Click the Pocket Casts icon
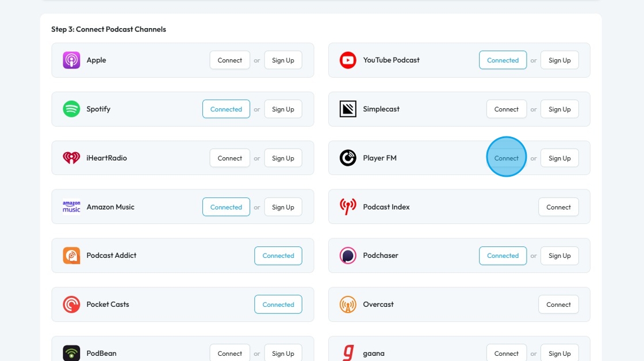This screenshot has width=644, height=361. coord(71,304)
